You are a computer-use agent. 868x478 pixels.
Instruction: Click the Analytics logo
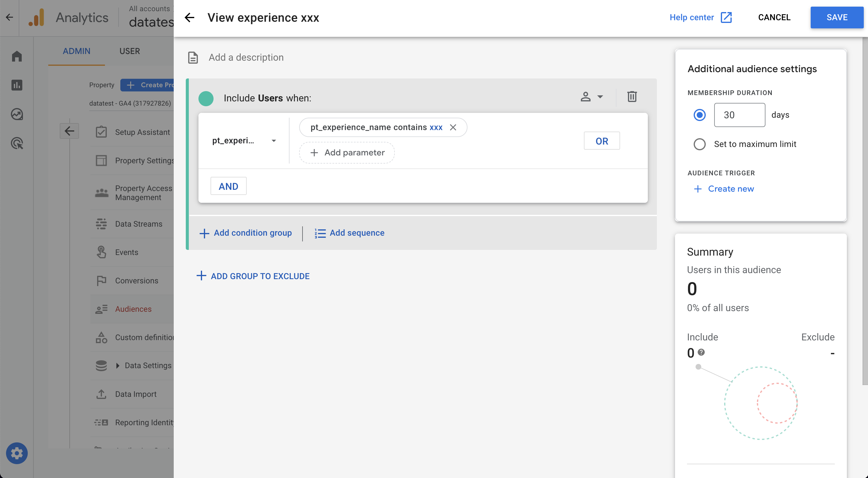pyautogui.click(x=36, y=18)
